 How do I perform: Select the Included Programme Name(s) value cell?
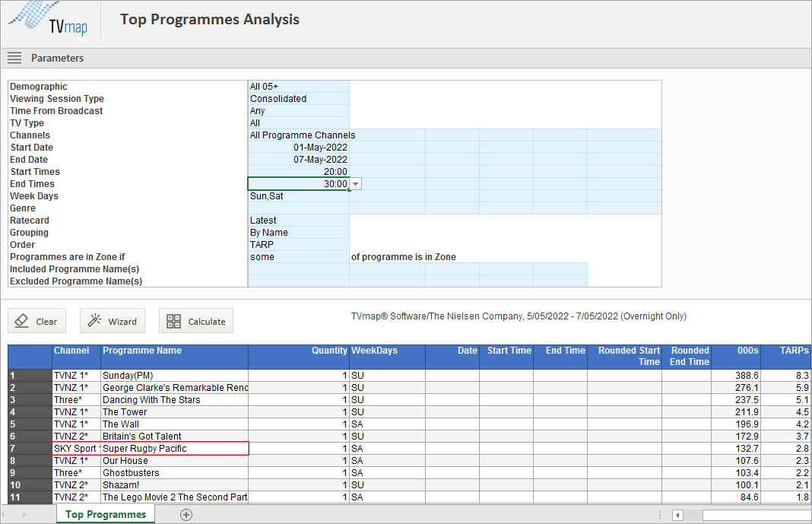click(x=299, y=269)
